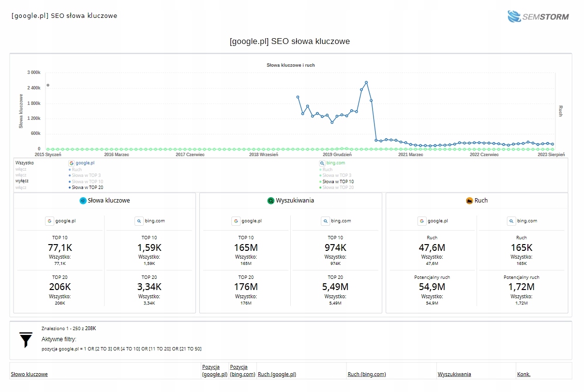Toggle bing.com "Słowa w TOP 10" series

point(338,182)
